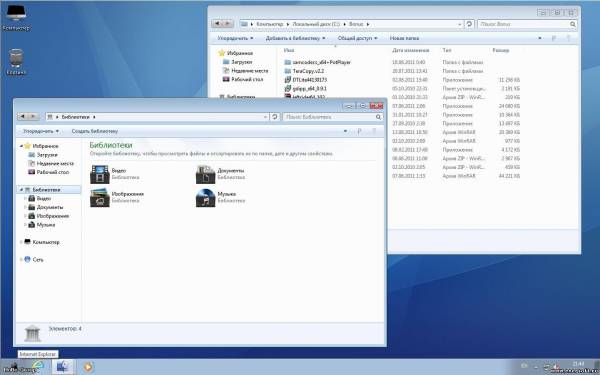Open Добавить в библиотеку dropdown

pos(295,38)
